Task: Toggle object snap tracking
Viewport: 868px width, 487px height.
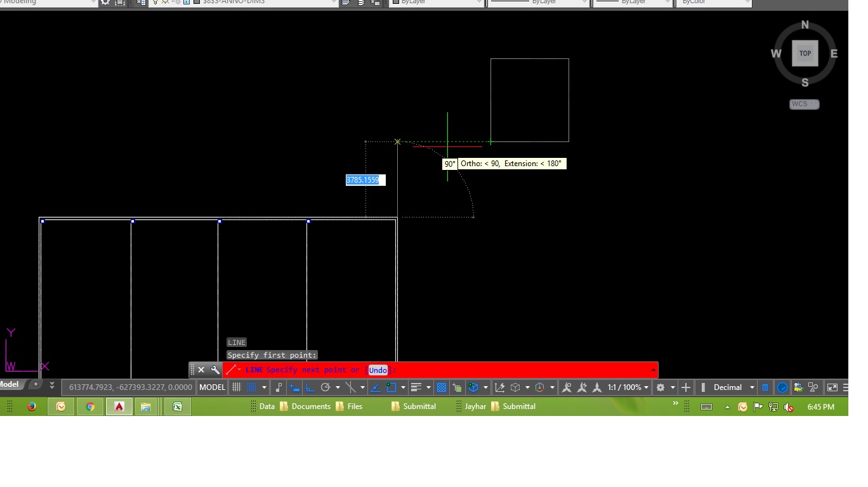Action: [376, 387]
